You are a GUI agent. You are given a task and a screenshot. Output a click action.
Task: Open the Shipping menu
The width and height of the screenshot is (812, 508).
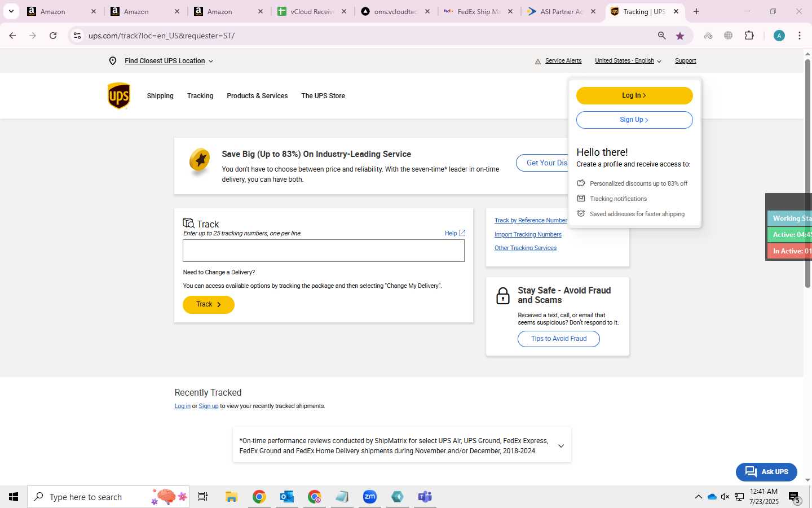160,96
